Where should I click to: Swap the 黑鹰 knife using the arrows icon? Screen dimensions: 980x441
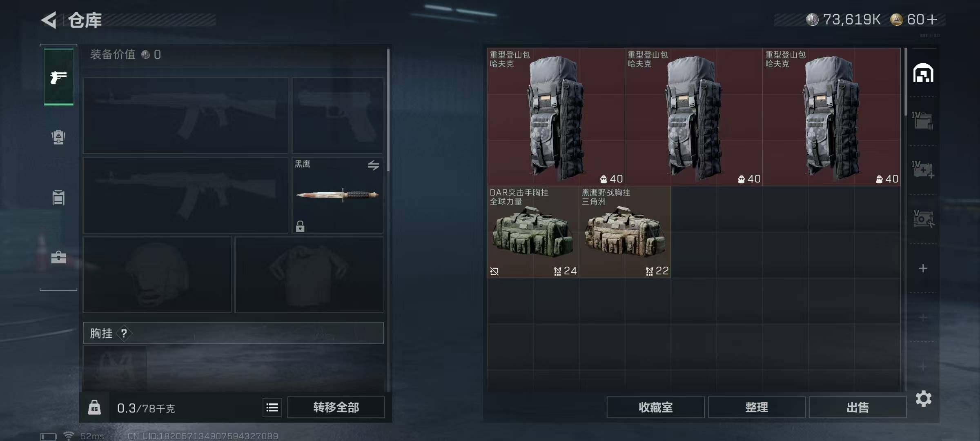pyautogui.click(x=373, y=165)
